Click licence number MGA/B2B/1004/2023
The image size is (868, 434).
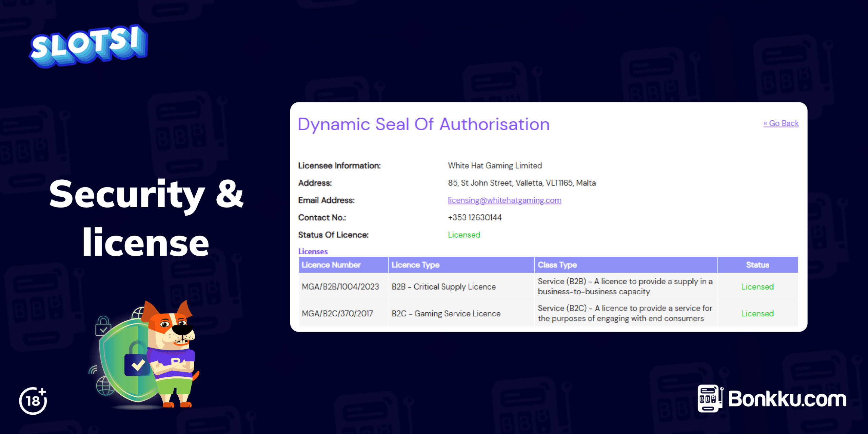tap(340, 287)
